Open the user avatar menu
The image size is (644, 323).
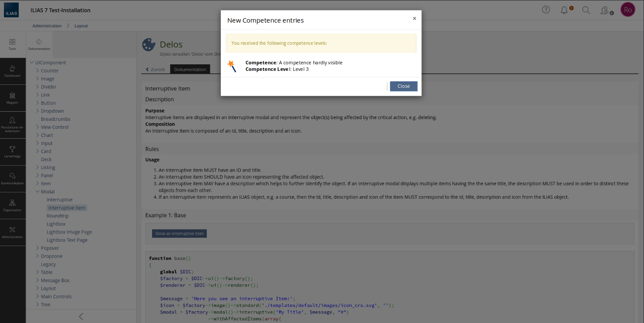coord(627,10)
